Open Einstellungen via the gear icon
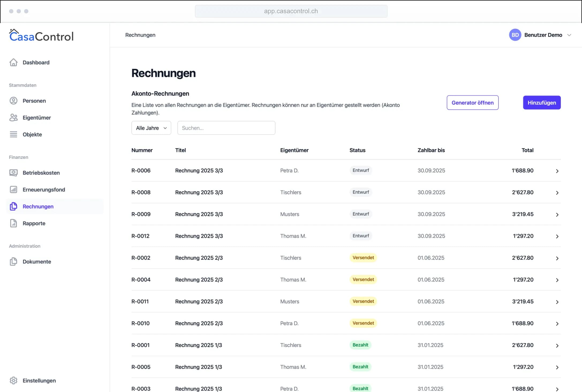The height and width of the screenshot is (392, 582). coord(13,380)
